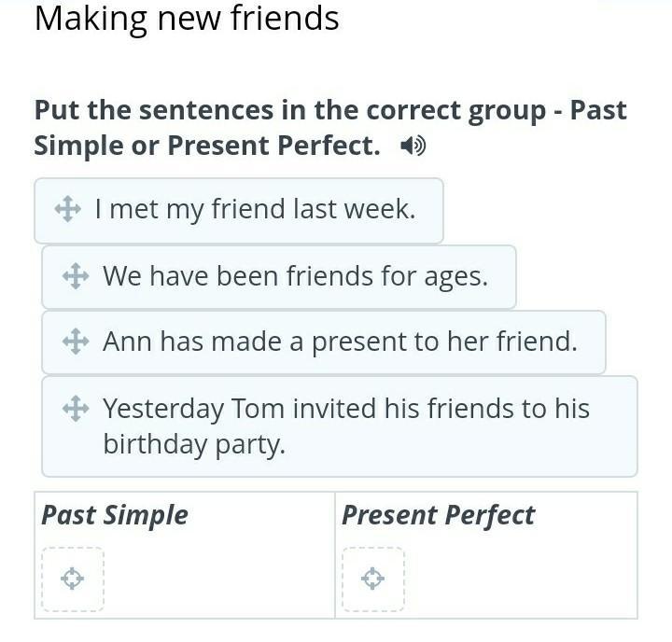This screenshot has width=672, height=642.
Task: Select the sentence "We have been friends for ages."
Action: (x=295, y=276)
